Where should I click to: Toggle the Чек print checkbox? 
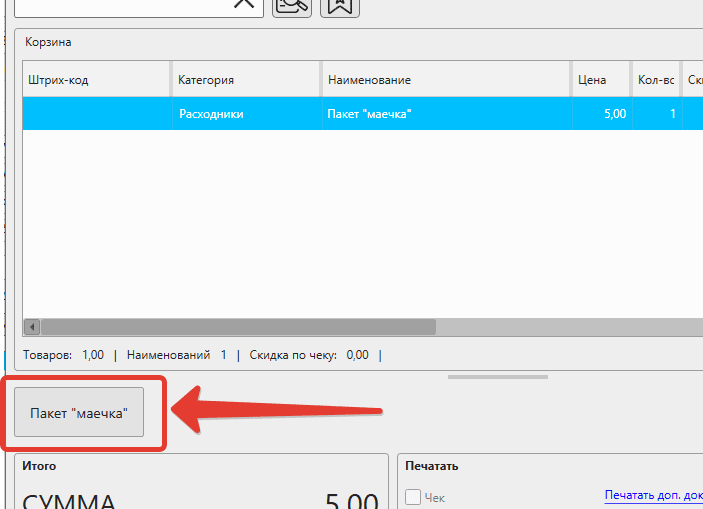point(413,497)
